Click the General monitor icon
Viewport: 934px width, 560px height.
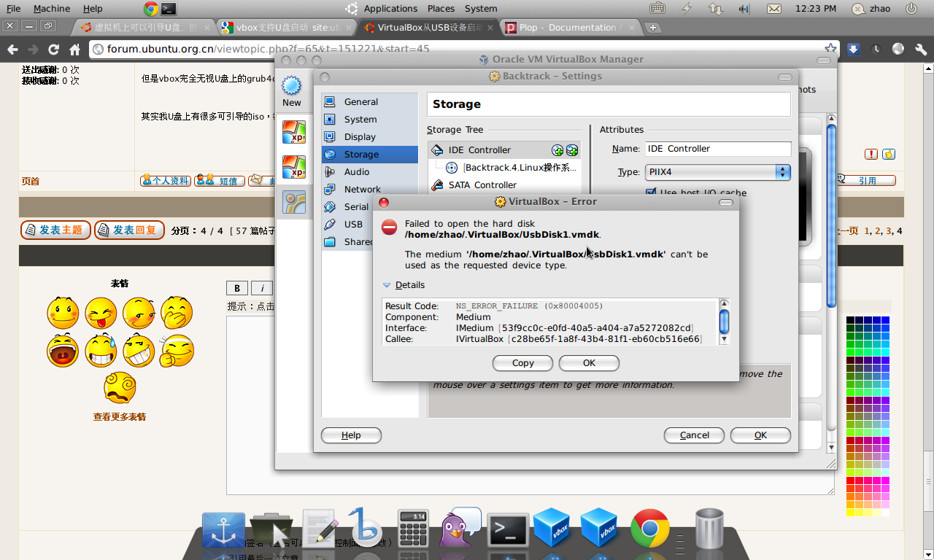pyautogui.click(x=330, y=102)
